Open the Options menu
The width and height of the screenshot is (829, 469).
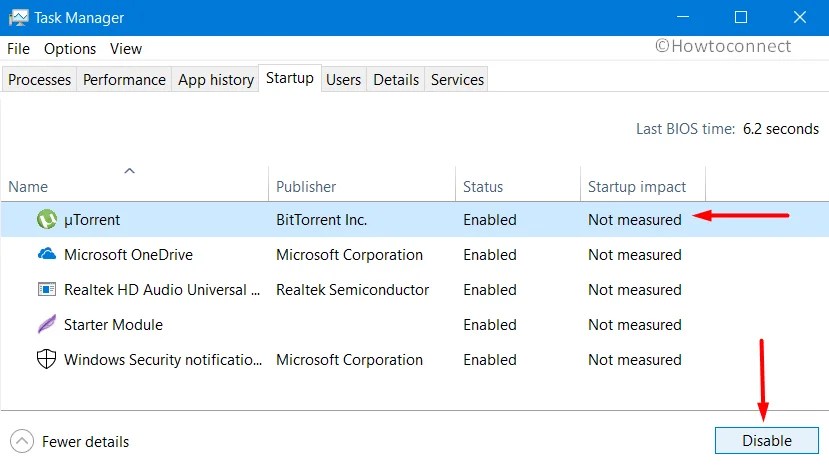(x=70, y=49)
